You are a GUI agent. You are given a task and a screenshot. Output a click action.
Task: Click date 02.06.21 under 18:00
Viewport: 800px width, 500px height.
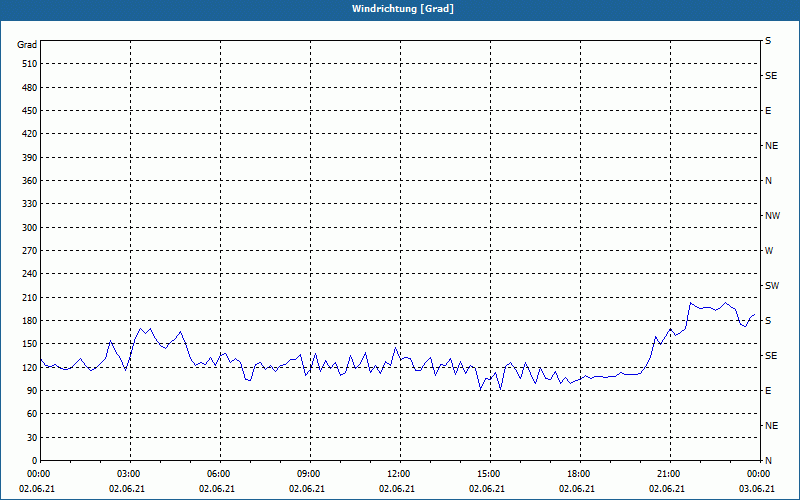tap(577, 489)
